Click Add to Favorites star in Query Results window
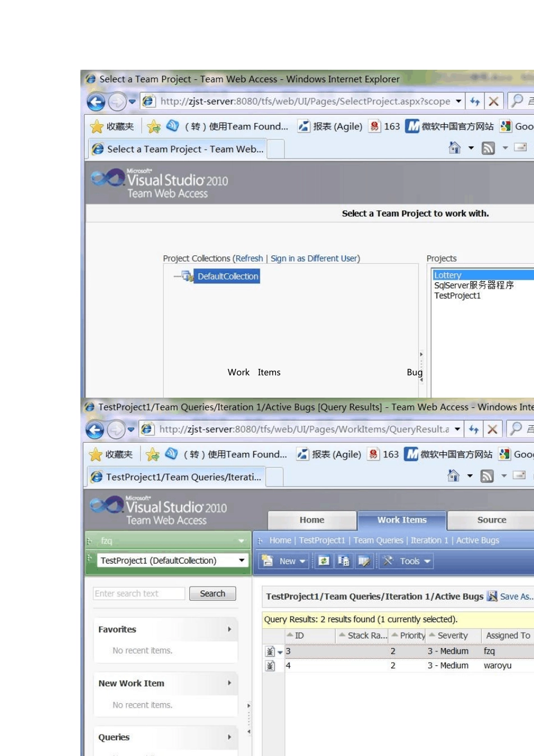The image size is (534, 756). pyautogui.click(x=152, y=454)
